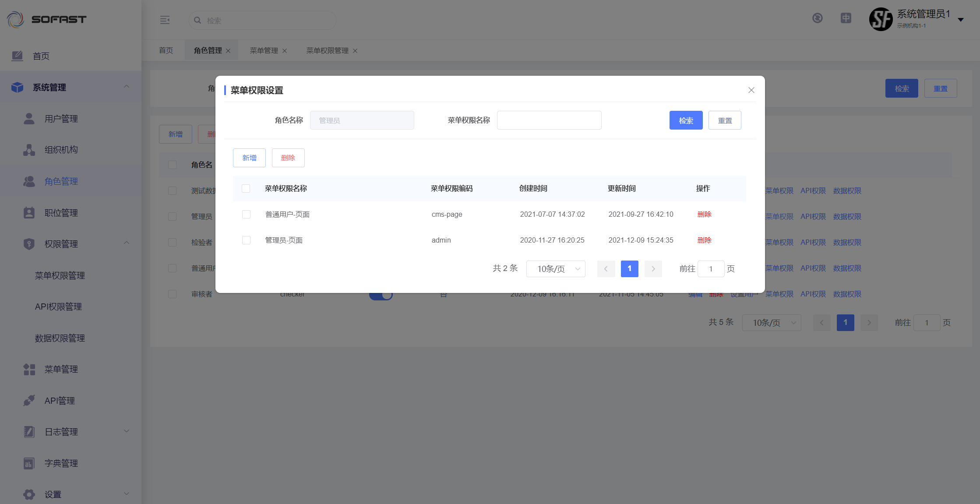This screenshot has height=504, width=980.
Task: Click the menu management grid icon
Action: 29,369
